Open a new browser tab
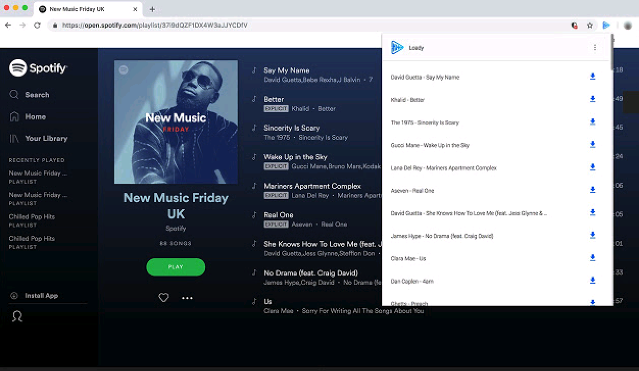This screenshot has height=371, width=639. (152, 9)
